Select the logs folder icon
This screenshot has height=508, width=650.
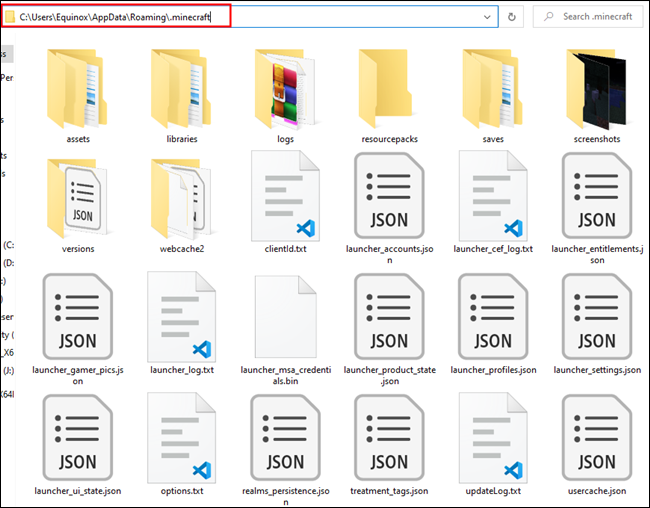(x=285, y=89)
